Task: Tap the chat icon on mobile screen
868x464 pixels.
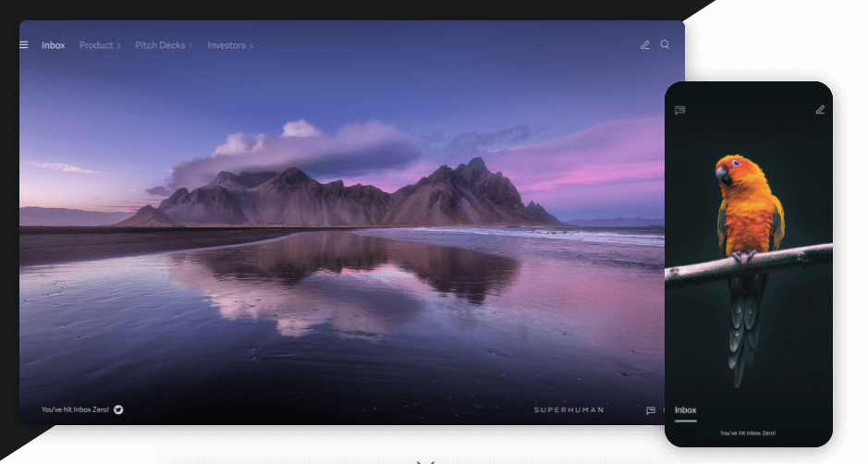Action: click(680, 110)
